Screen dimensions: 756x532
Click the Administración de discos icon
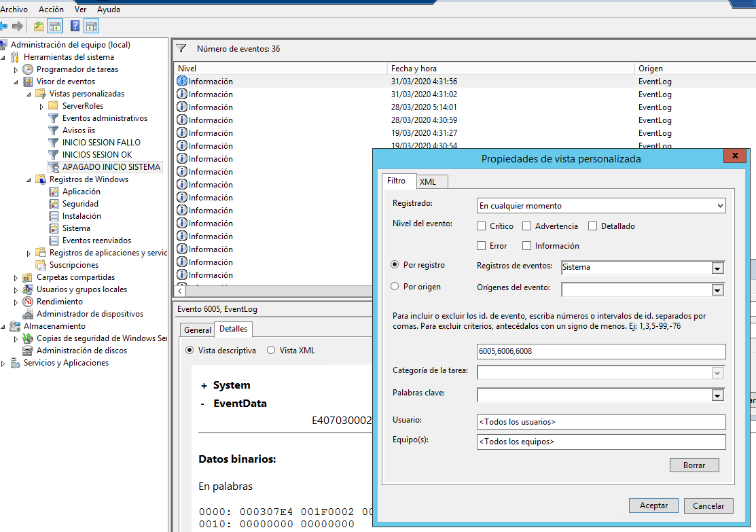[x=28, y=351]
